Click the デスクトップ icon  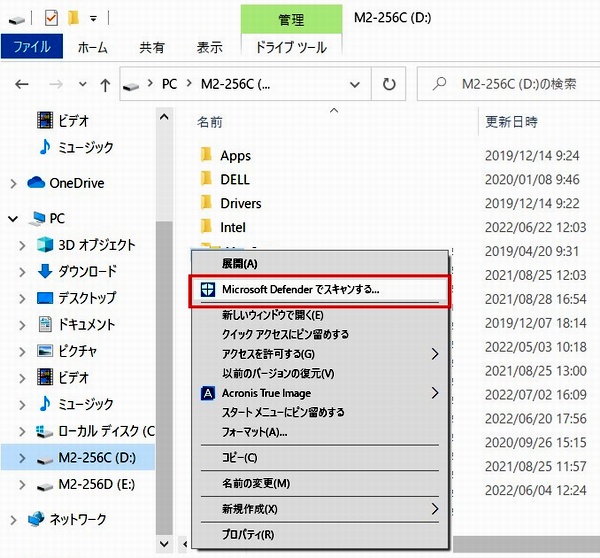click(45, 298)
